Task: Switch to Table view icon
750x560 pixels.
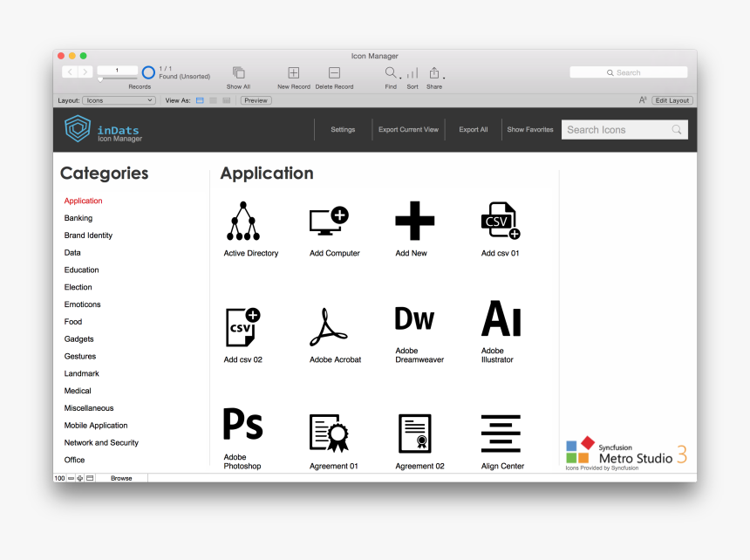Action: [x=227, y=100]
